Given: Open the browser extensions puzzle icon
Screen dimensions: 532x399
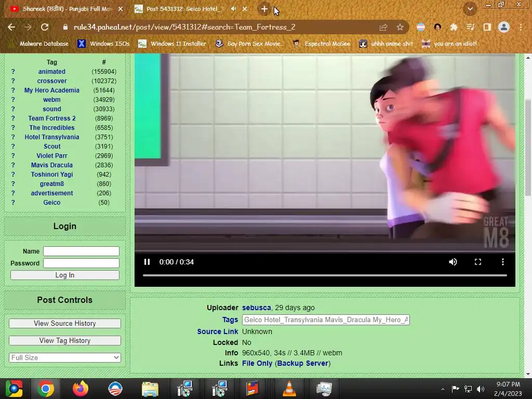Looking at the screenshot, I should (x=454, y=27).
